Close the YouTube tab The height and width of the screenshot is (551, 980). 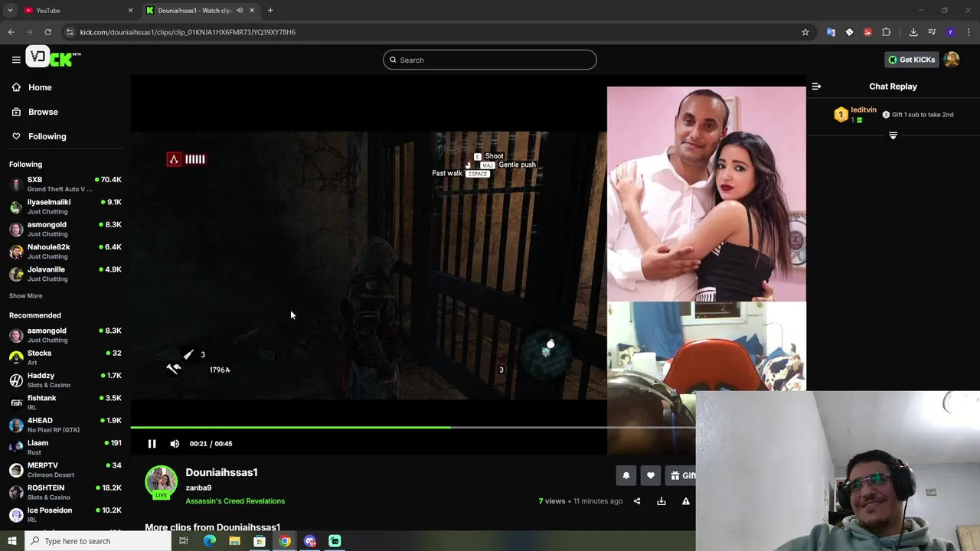pyautogui.click(x=130, y=10)
